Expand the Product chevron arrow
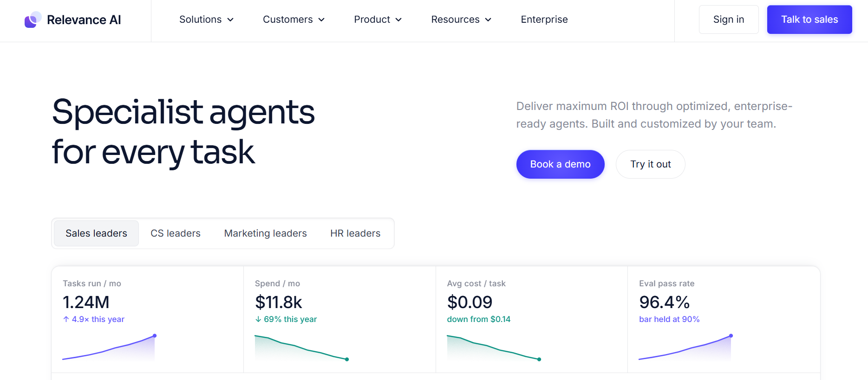Image resolution: width=868 pixels, height=380 pixels. [398, 20]
